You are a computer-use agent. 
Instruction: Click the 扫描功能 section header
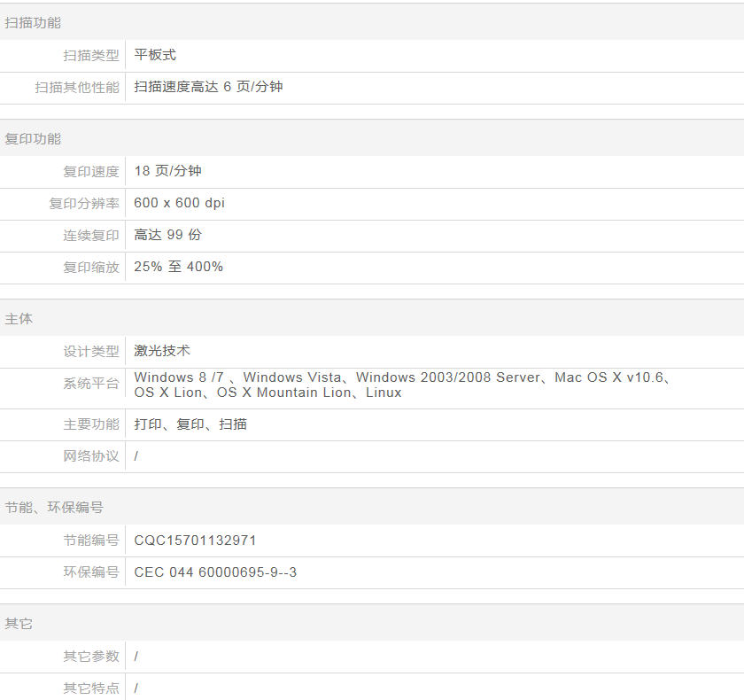point(33,23)
